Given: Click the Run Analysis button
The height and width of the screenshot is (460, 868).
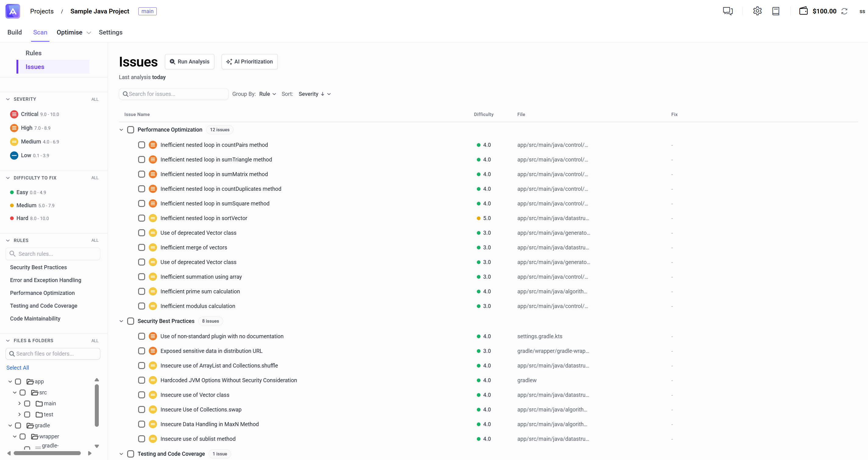Looking at the screenshot, I should tap(189, 61).
